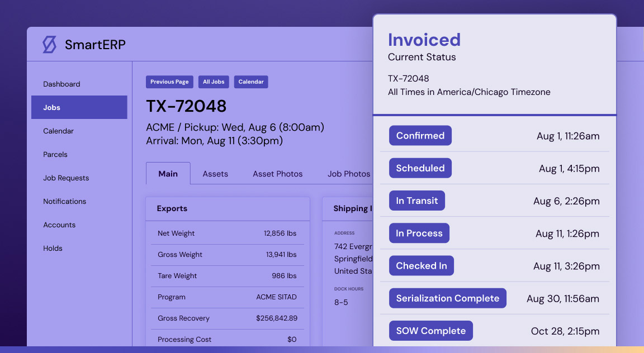Click the Serialization Complete status badge
This screenshot has height=353, width=644.
coord(447,298)
